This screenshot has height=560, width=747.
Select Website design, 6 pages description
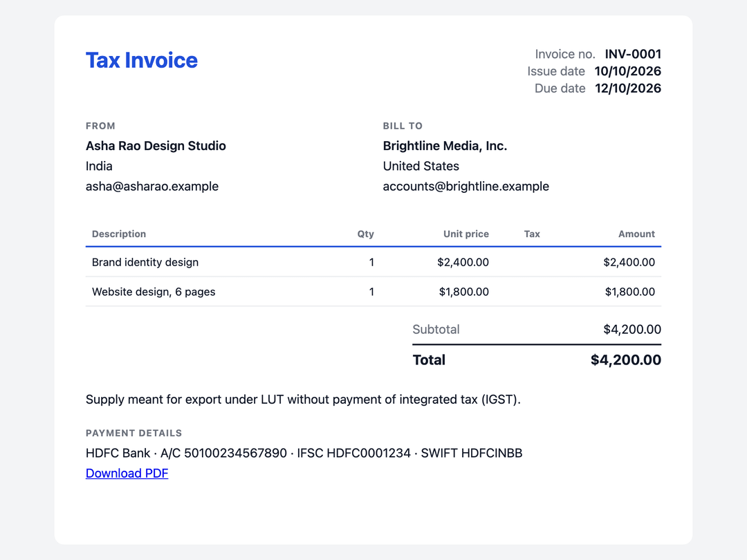coord(154,292)
